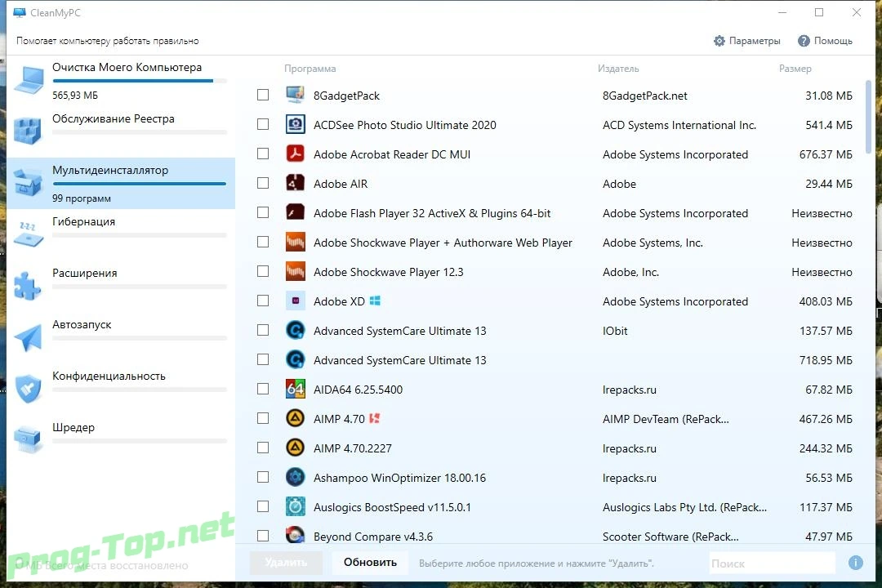This screenshot has height=588, width=882.
Task: Select the row with size 718.95 МБ
Action: click(x=554, y=359)
